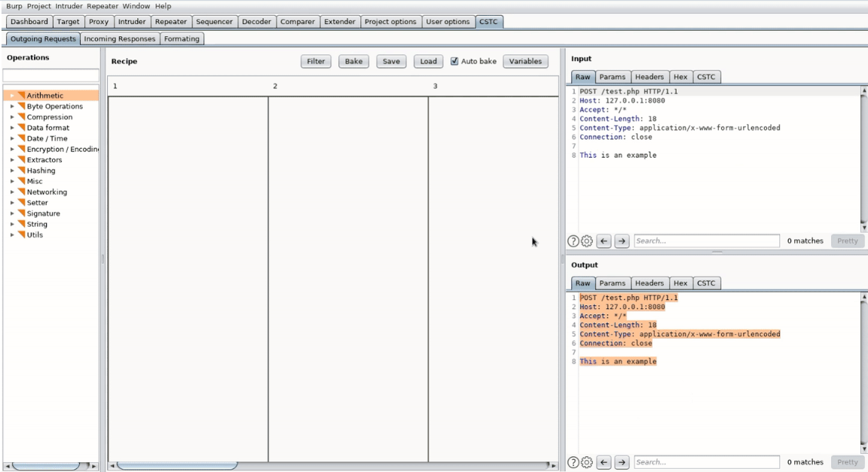Click the next-match arrow under the Output panel
Screen dimensions: 868x472
[x=621, y=461]
